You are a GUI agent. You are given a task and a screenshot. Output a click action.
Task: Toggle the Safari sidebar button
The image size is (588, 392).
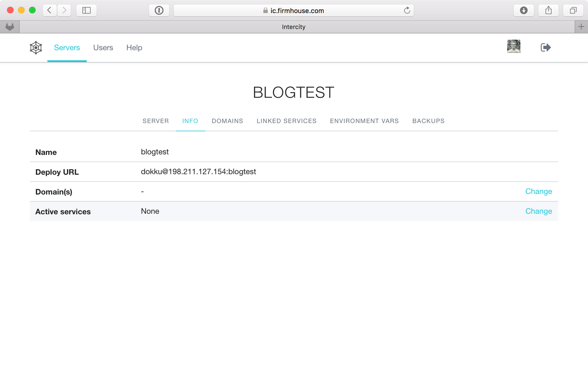(x=86, y=11)
